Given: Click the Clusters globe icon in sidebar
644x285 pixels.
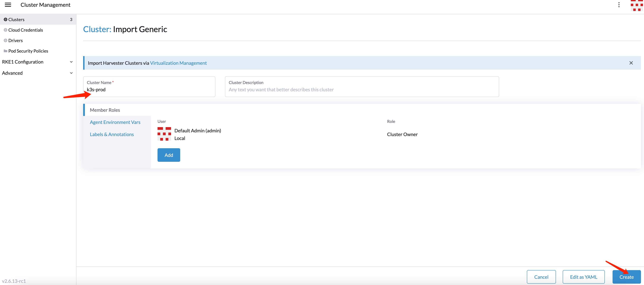Looking at the screenshot, I should click(5, 19).
